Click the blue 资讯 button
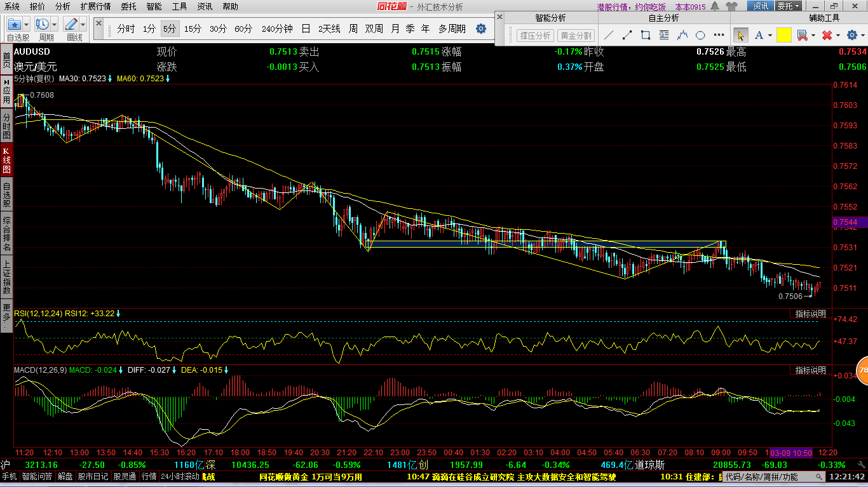This screenshot has width=868, height=487. pos(761,6)
